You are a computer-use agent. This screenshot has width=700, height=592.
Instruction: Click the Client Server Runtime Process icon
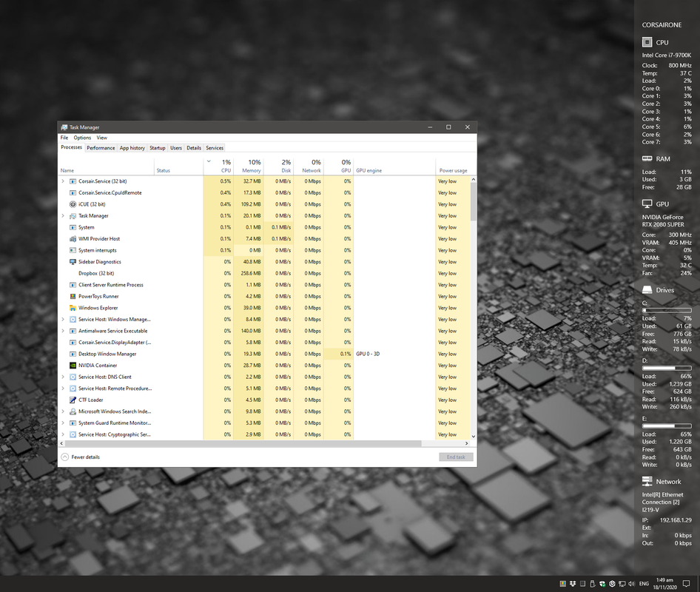[x=73, y=285]
